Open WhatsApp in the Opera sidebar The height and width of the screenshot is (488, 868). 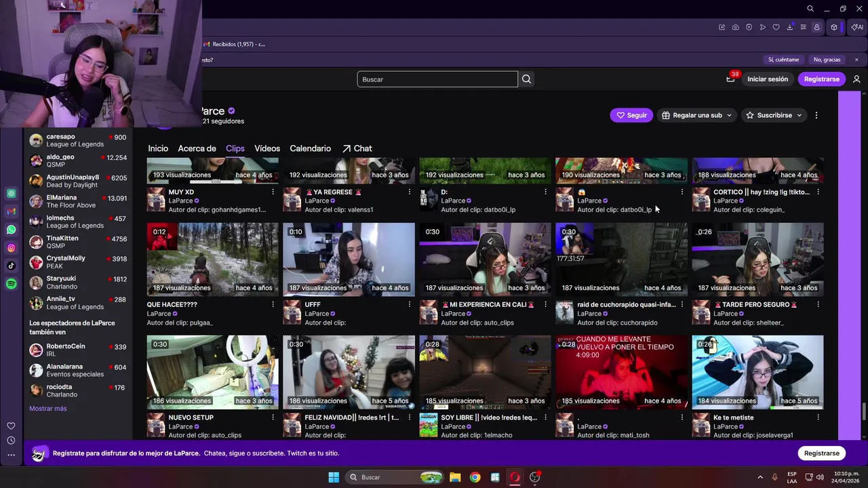[x=11, y=230]
